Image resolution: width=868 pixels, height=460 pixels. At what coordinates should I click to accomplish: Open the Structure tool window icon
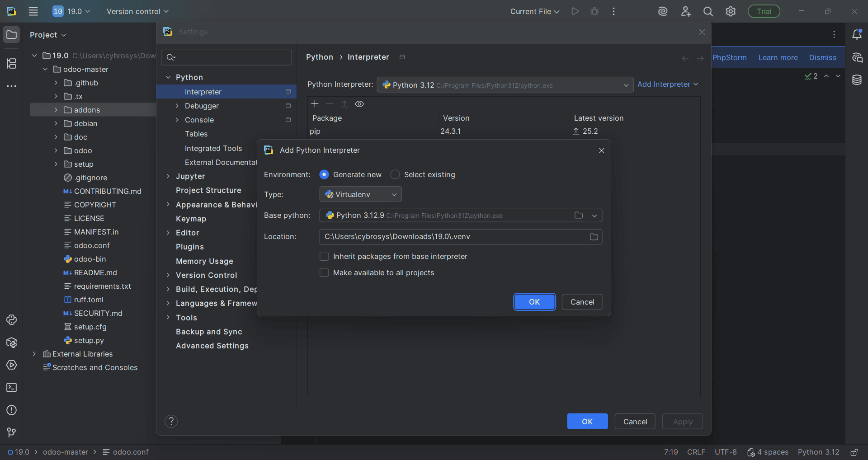(x=12, y=64)
